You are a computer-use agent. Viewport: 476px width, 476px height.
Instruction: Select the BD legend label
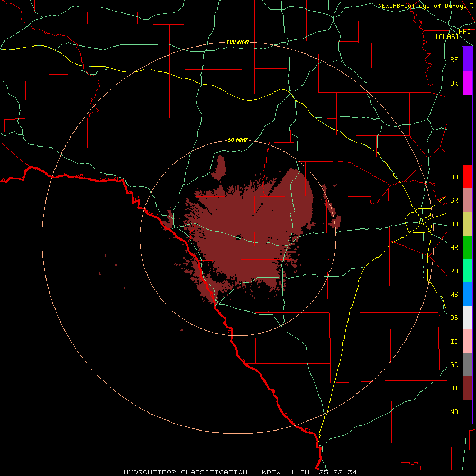click(x=454, y=224)
